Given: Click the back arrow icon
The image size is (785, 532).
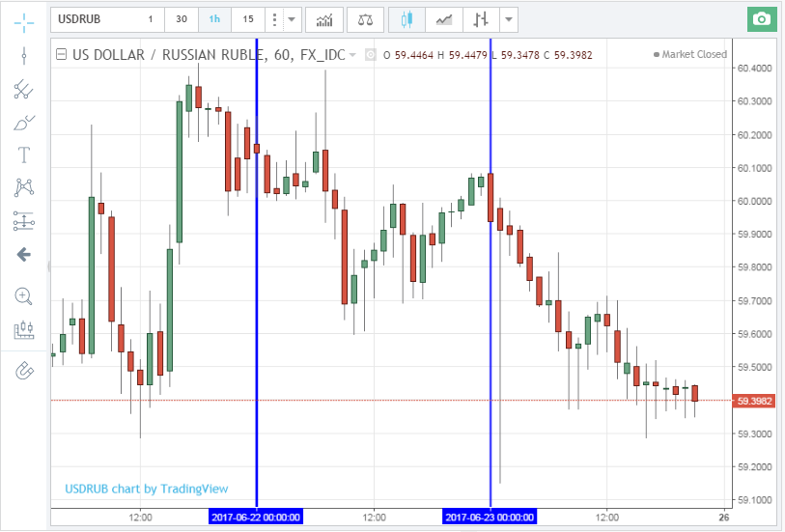Looking at the screenshot, I should (24, 255).
